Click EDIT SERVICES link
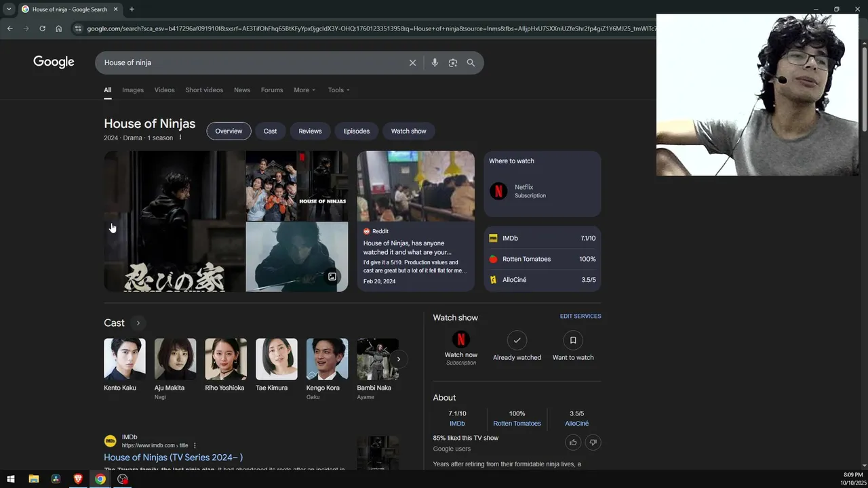 [580, 317]
